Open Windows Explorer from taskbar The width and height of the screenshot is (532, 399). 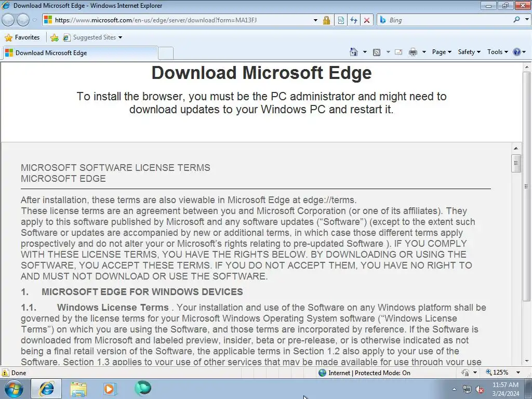pos(78,389)
